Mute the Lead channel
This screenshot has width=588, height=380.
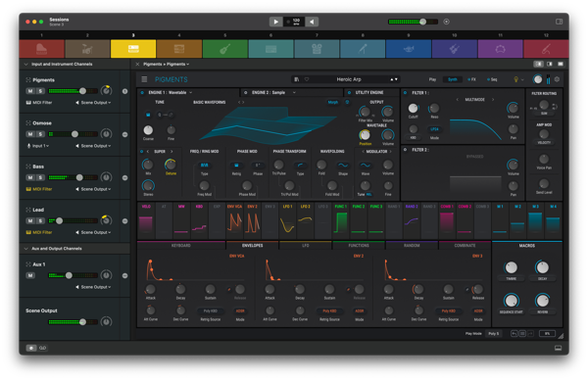tap(30, 220)
